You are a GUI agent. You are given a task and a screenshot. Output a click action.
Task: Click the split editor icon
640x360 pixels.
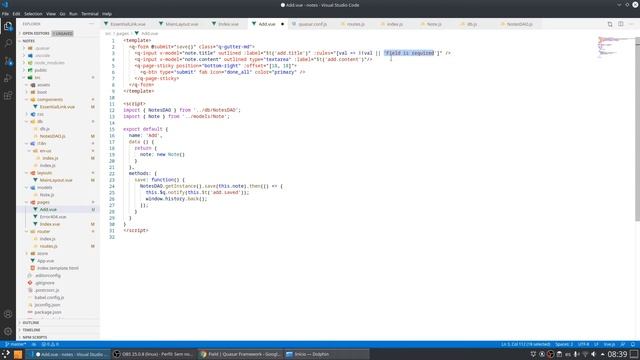click(x=620, y=24)
